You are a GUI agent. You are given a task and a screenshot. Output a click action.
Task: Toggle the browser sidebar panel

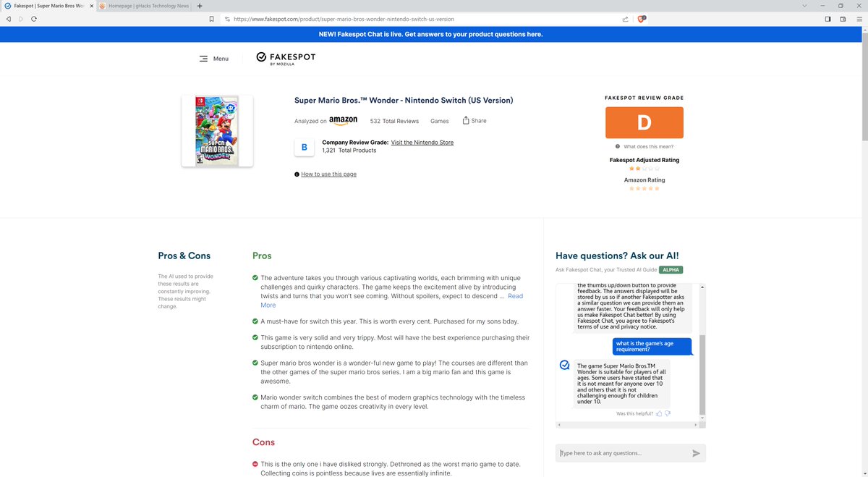click(827, 19)
